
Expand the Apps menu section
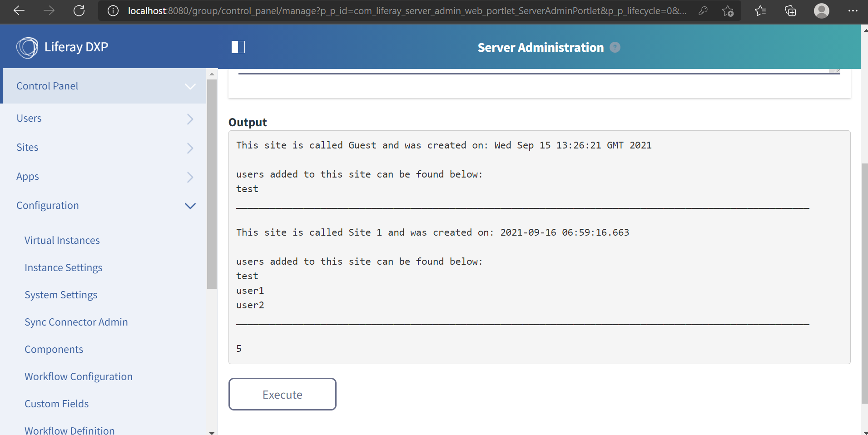click(190, 177)
